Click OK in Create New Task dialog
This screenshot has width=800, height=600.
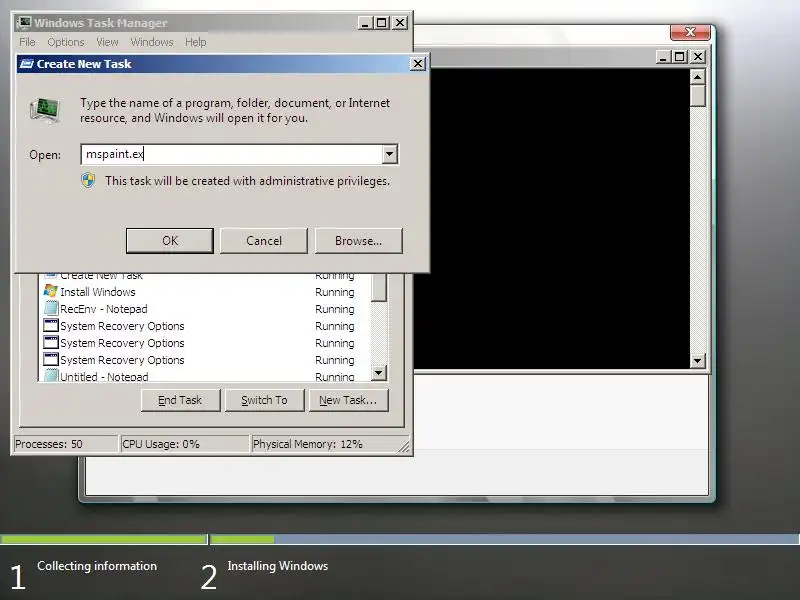tap(170, 240)
